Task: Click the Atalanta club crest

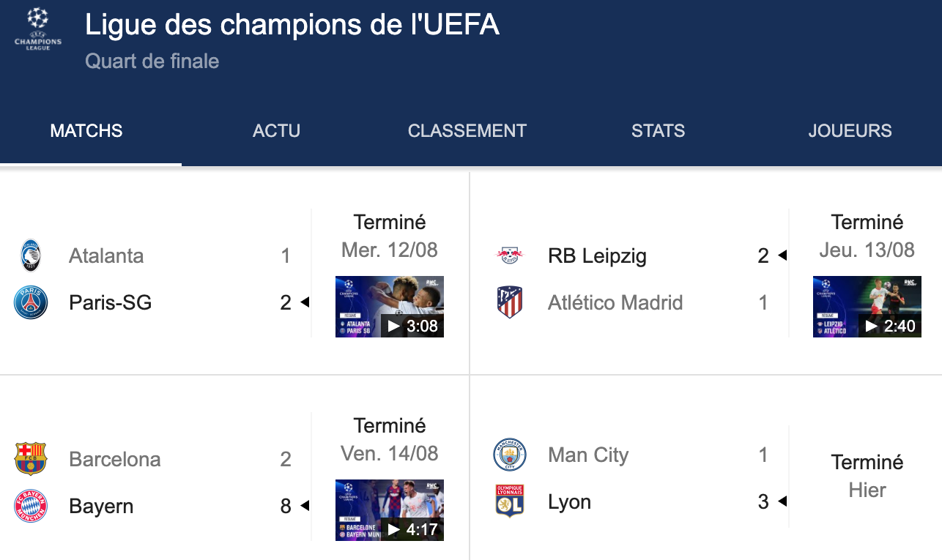Action: click(31, 255)
